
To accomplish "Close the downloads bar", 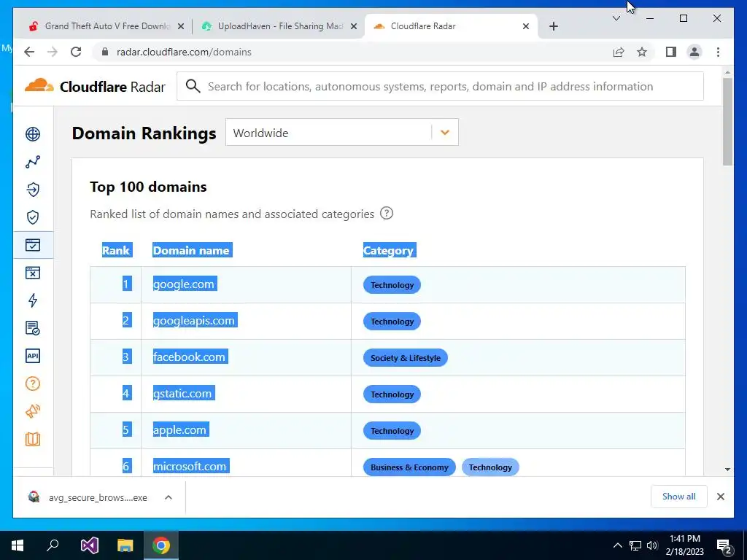I will (720, 496).
